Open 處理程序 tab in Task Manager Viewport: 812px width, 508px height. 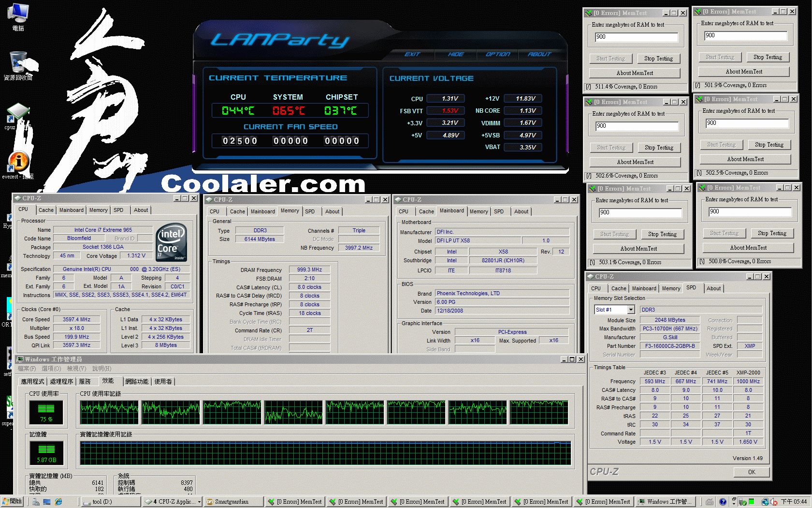coord(61,382)
